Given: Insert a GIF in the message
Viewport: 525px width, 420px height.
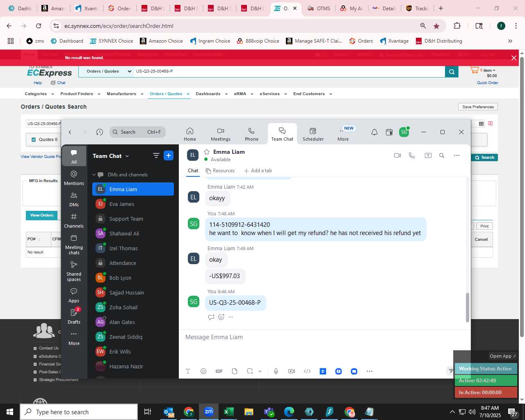Looking at the screenshot, I should [x=219, y=371].
